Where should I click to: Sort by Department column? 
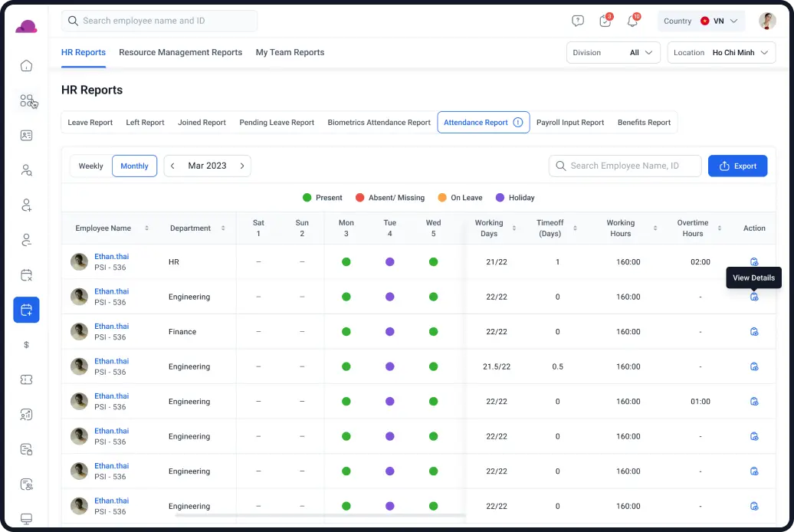tap(223, 228)
